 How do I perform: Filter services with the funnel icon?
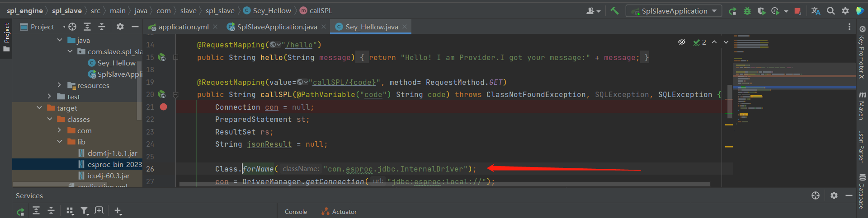click(x=84, y=211)
